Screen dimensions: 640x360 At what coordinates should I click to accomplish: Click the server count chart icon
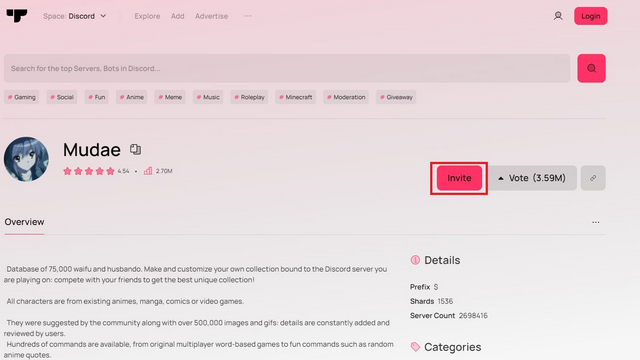pos(148,171)
